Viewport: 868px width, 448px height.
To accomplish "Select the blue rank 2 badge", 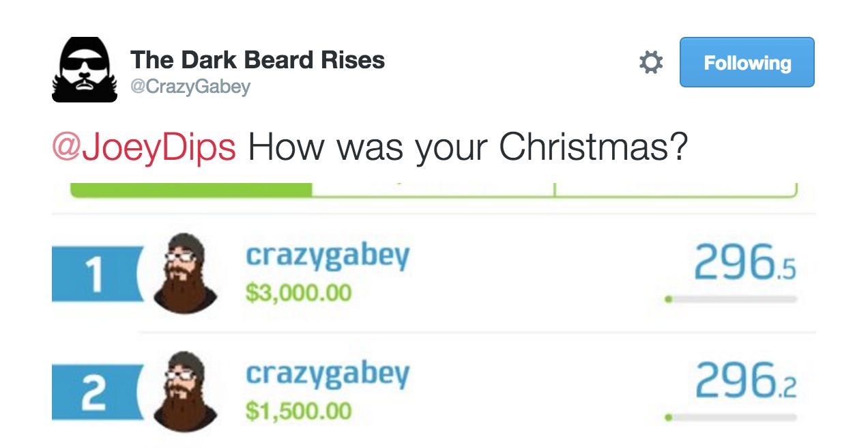I will point(96,392).
